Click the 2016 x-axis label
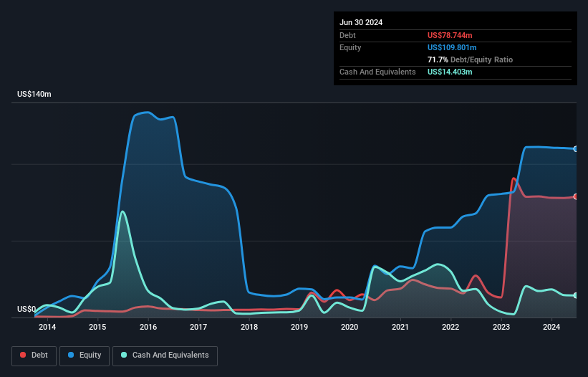588x377 pixels. pos(148,327)
